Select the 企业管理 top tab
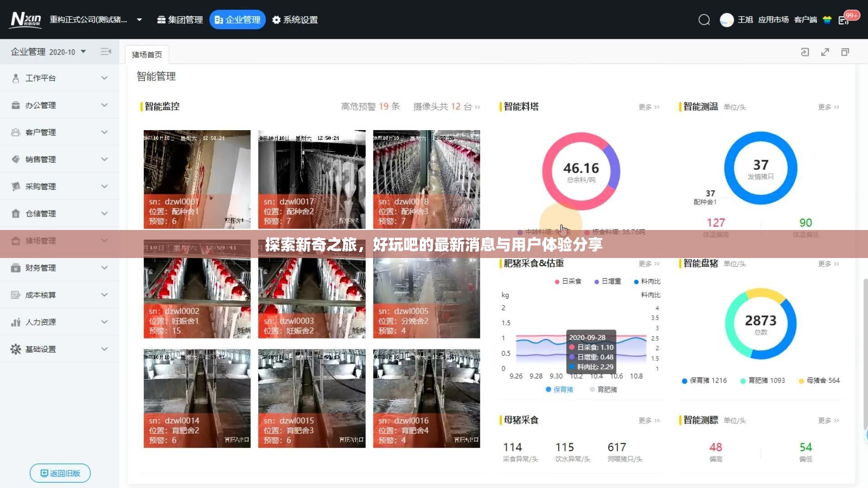 (237, 20)
